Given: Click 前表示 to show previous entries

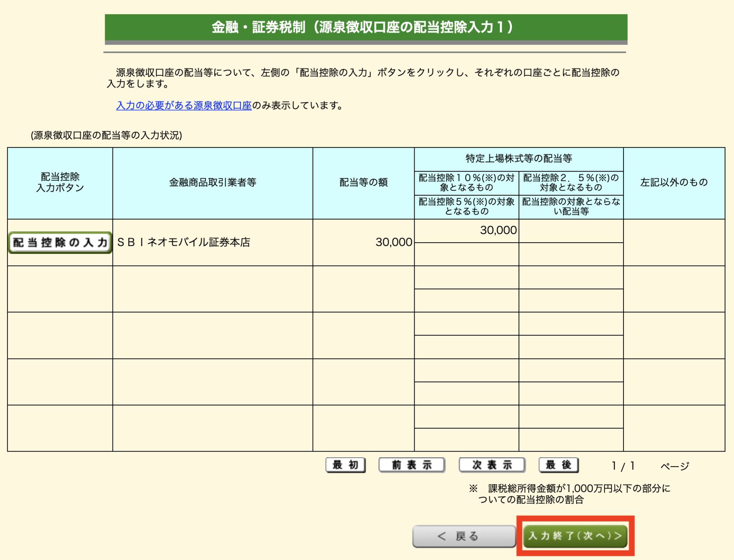Looking at the screenshot, I should (412, 465).
